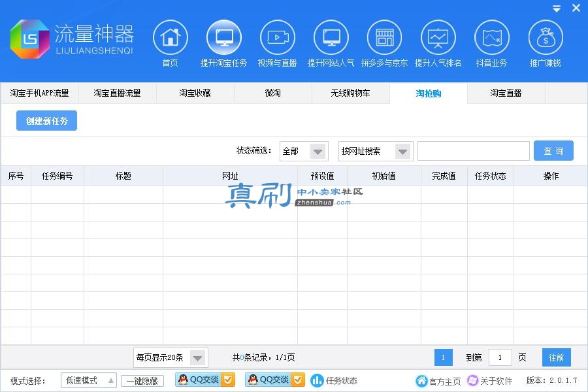Open the 推广赚钱 money bag icon
This screenshot has width=588, height=392.
546,37
